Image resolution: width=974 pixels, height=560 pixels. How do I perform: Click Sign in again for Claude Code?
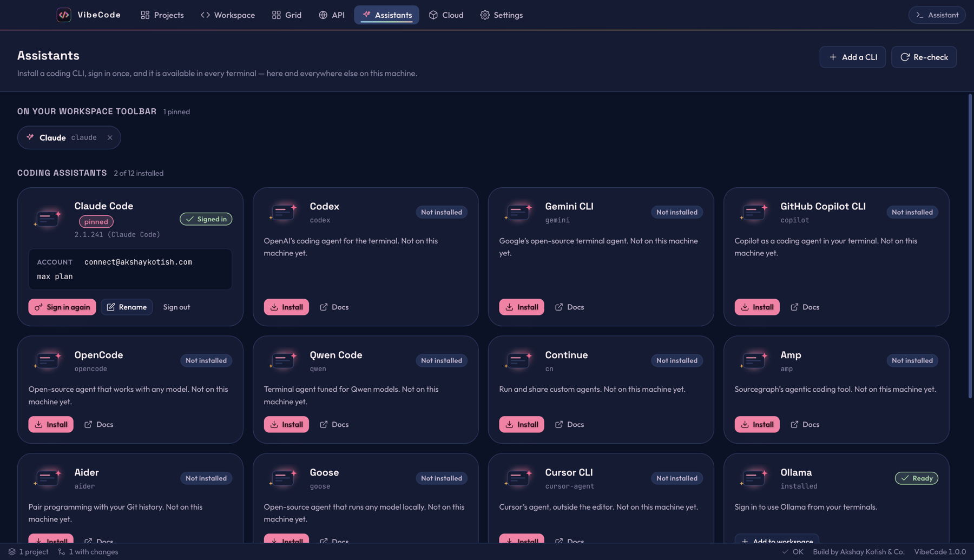pos(62,307)
